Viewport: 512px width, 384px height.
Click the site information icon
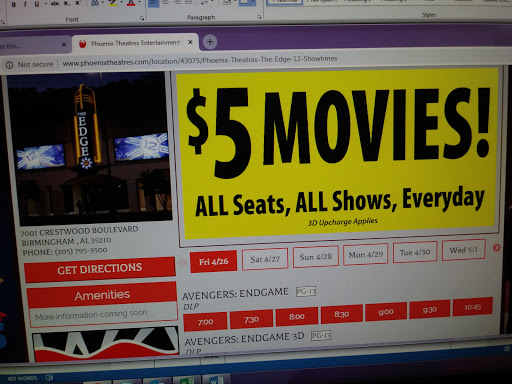[9, 65]
